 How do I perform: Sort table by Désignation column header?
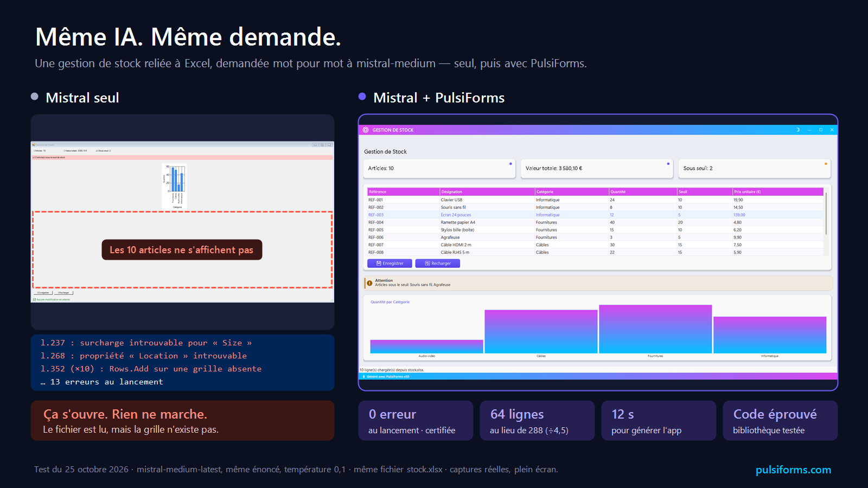(x=487, y=191)
